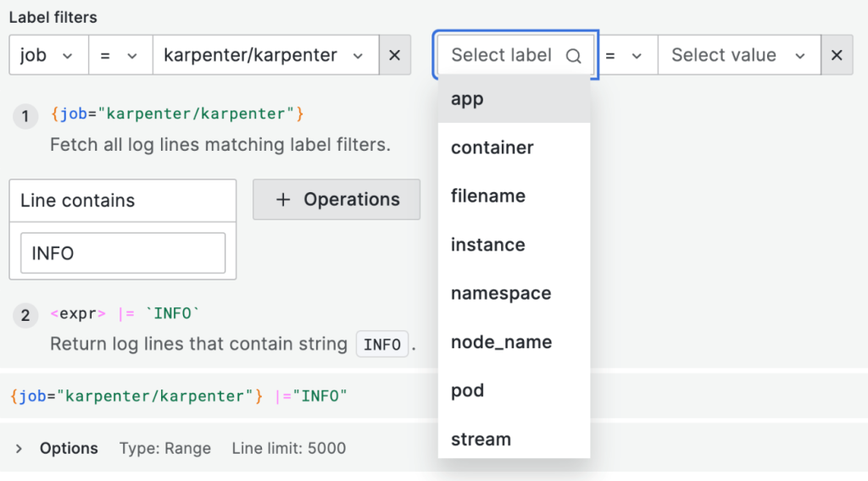The image size is (868, 481).
Task: Open the operator dropdown next to job
Action: (x=120, y=56)
